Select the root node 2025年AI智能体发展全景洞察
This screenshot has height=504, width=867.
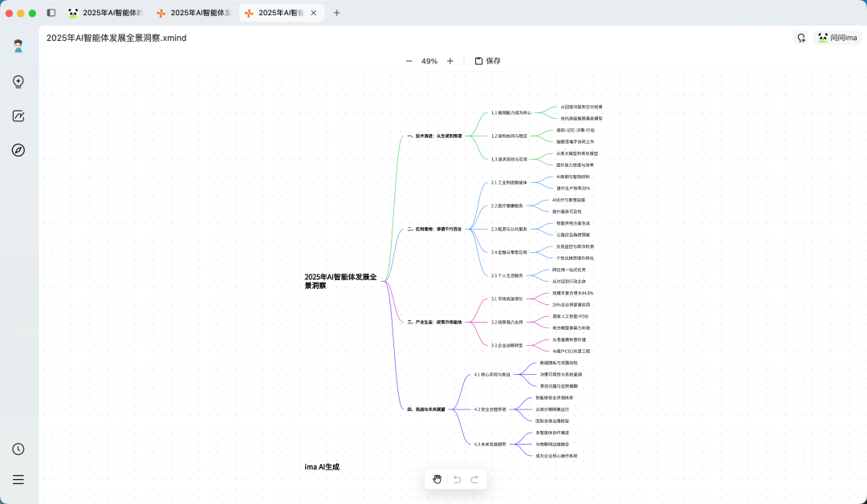(338, 282)
